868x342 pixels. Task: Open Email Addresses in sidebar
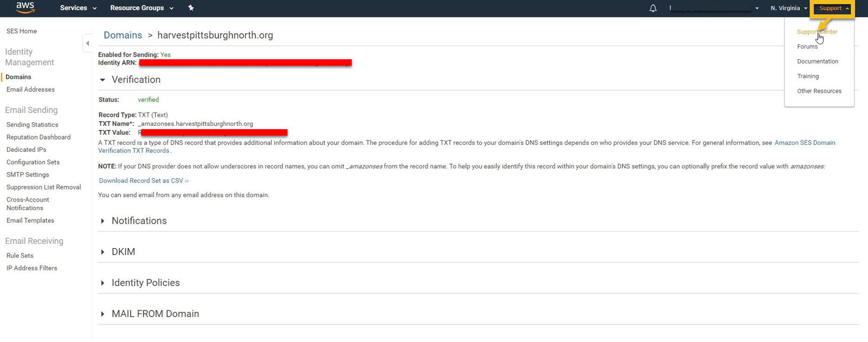tap(30, 90)
